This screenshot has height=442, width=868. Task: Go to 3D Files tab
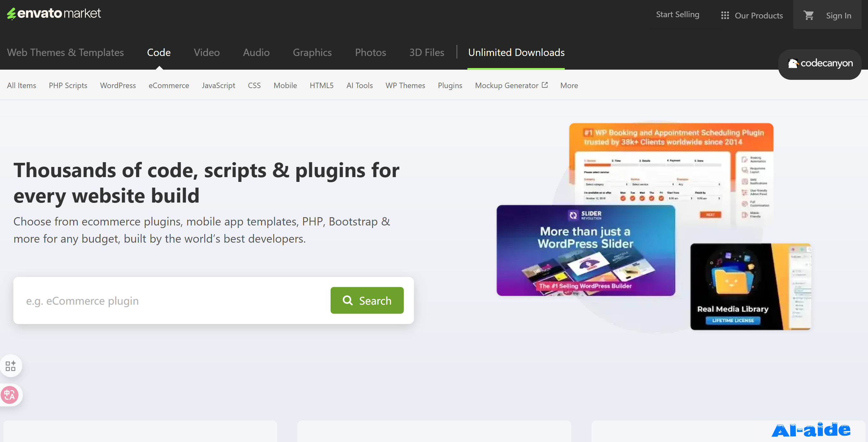coord(427,52)
